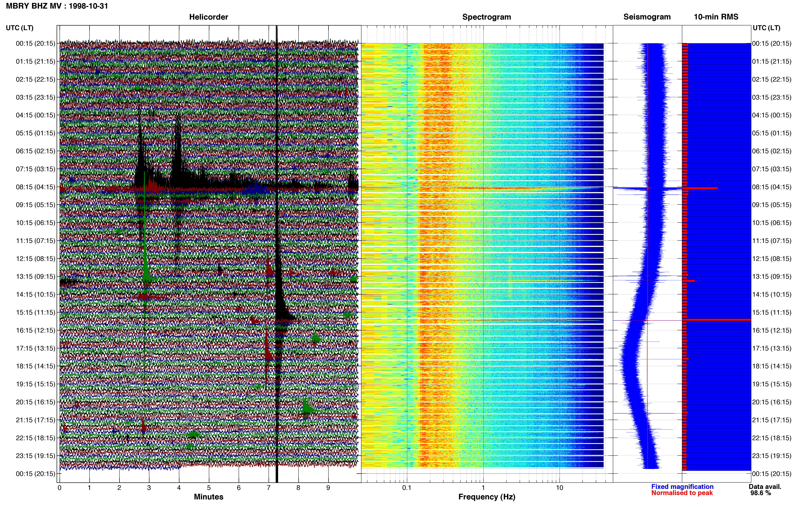This screenshot has height=508, width=812.
Task: Select the Spectrogram panel heading
Action: tap(487, 17)
